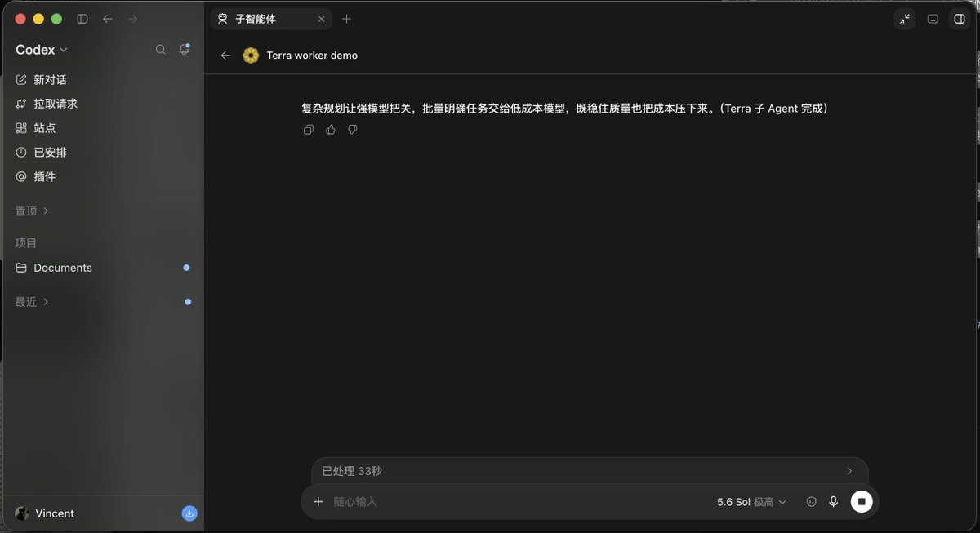The image size is (980, 533).
Task: Go back with the titlebar back arrow
Action: (x=108, y=19)
